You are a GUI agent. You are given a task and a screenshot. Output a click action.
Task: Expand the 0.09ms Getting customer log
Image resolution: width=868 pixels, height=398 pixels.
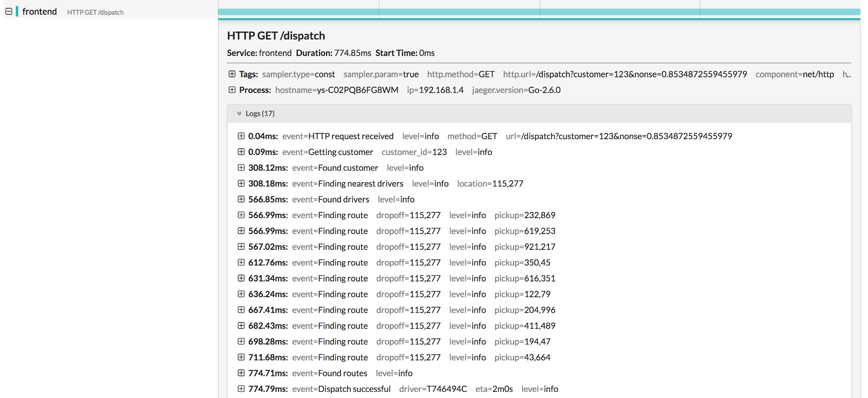tap(241, 152)
